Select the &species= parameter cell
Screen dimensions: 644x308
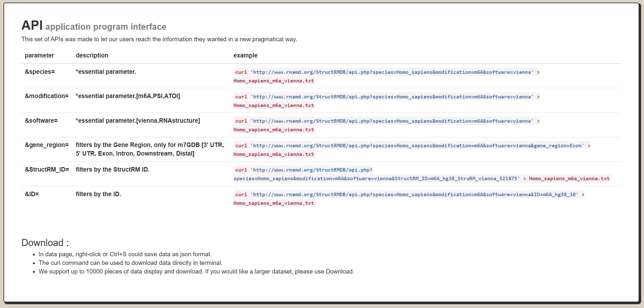[x=40, y=72]
